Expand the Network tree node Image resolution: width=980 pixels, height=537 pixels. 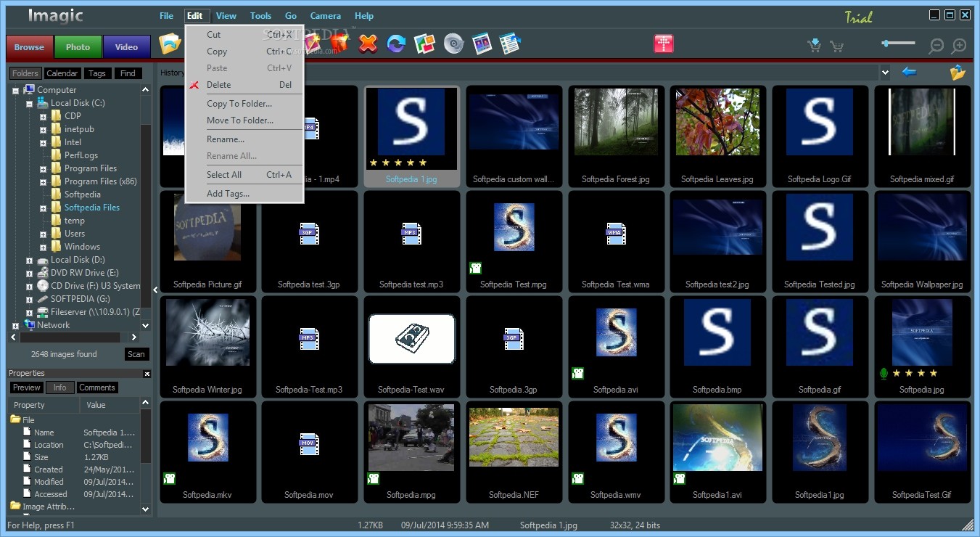tap(16, 325)
